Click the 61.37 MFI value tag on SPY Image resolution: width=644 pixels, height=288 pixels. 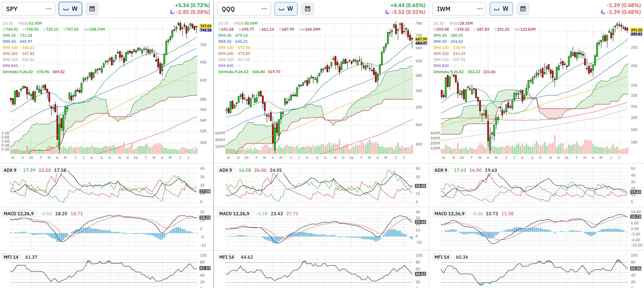coord(205,268)
